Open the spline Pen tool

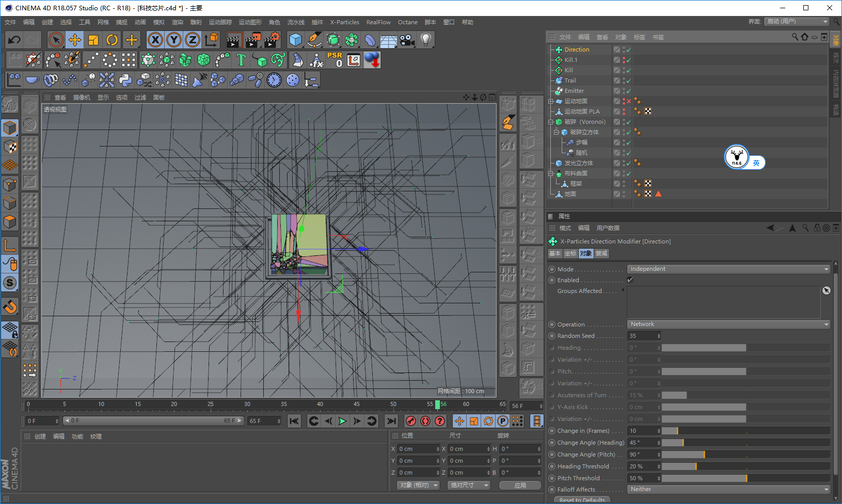[x=314, y=40]
